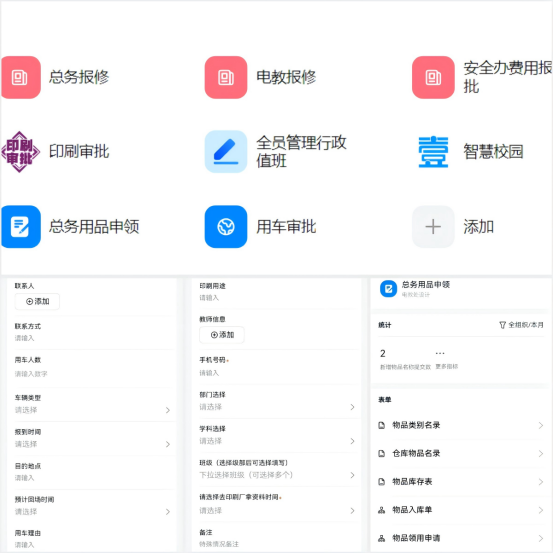Open the 车辆类型 selector
Image resolution: width=553 pixels, height=553 pixels.
(92, 404)
